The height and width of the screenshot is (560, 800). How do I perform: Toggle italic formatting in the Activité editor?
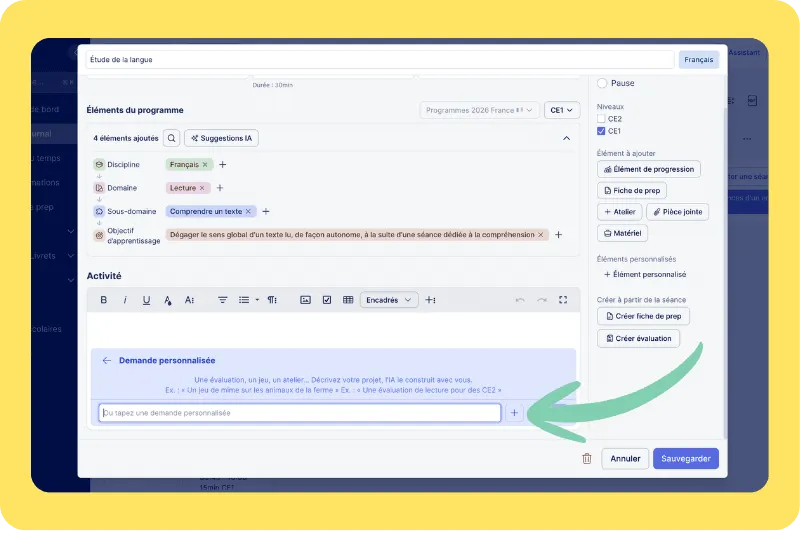point(125,300)
